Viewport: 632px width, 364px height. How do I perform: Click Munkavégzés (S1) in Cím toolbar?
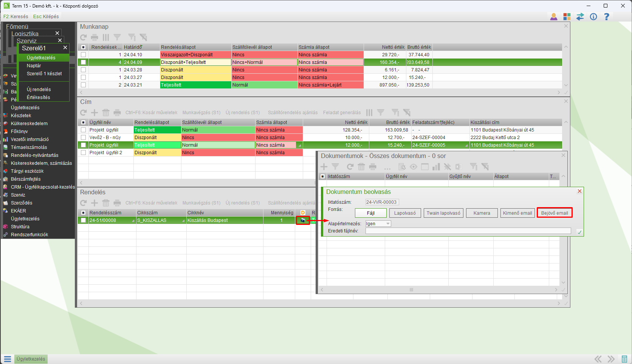click(201, 113)
